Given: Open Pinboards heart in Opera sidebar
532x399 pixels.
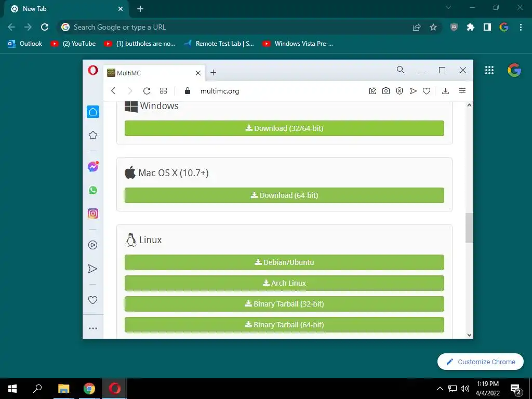Looking at the screenshot, I should (92, 300).
